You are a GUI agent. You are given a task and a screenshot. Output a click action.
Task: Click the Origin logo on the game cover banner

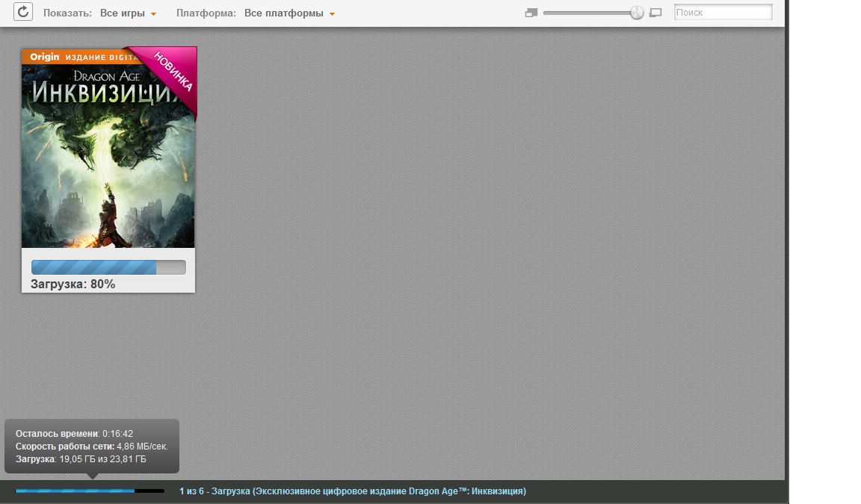[45, 57]
